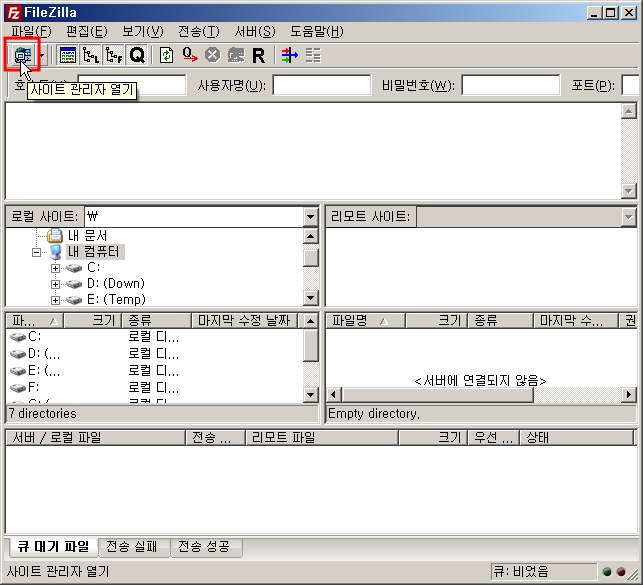Click the 비밀번호 password input field
This screenshot has height=585, width=643.
coord(510,85)
